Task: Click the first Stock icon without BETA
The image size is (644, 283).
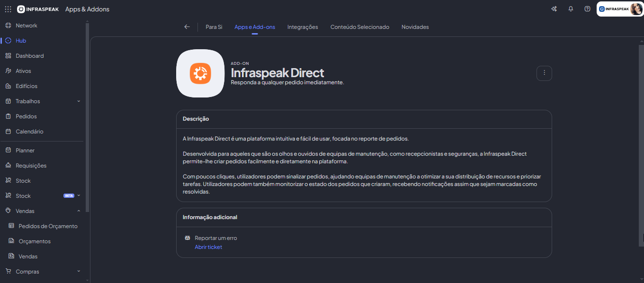Action: 8,181
